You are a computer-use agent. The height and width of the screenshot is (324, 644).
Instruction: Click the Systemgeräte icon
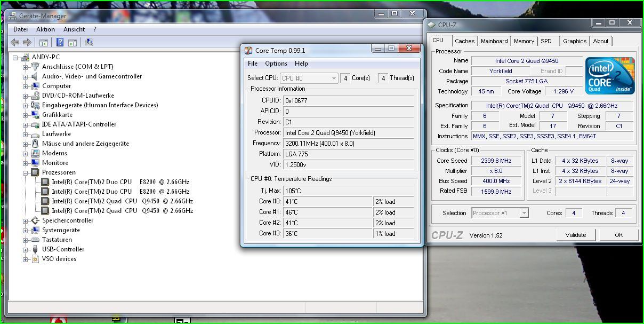[35, 230]
